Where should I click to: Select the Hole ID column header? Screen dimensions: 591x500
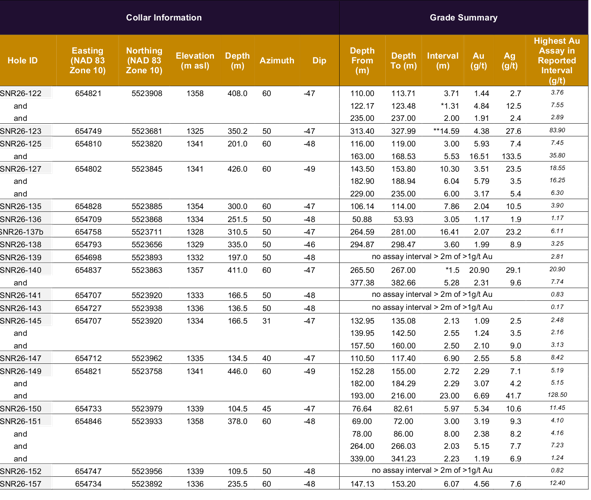click(x=23, y=61)
